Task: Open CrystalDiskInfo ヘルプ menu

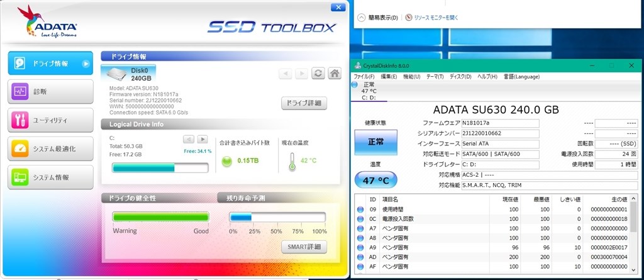Action: [x=487, y=77]
